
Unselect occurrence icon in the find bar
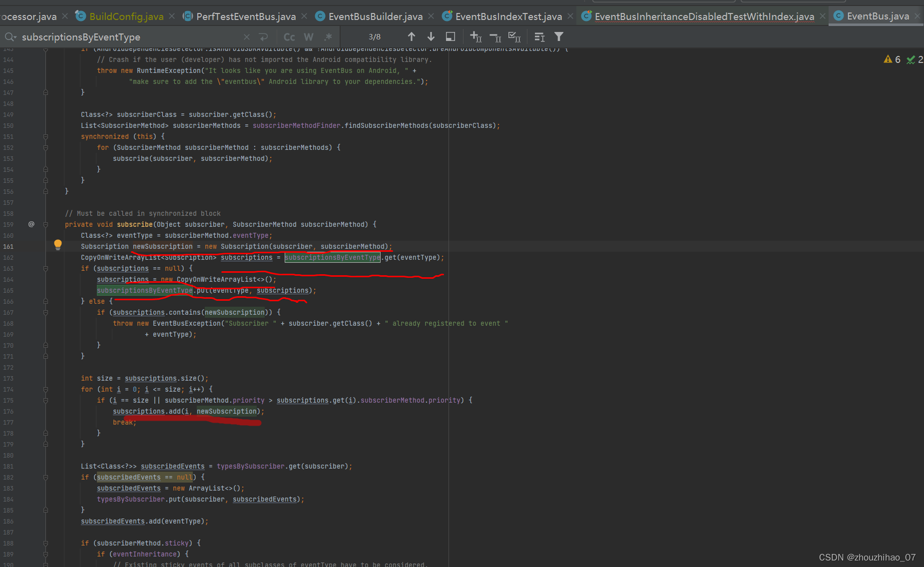(x=495, y=37)
